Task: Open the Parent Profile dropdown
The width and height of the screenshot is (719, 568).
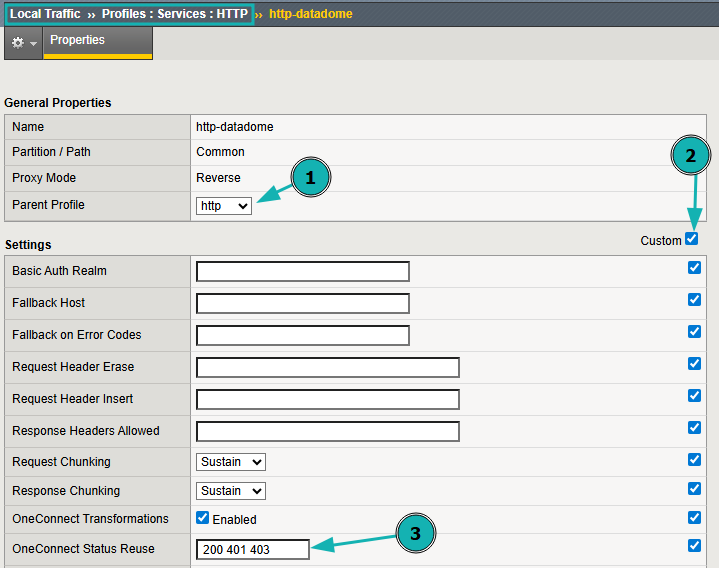Action: click(224, 206)
